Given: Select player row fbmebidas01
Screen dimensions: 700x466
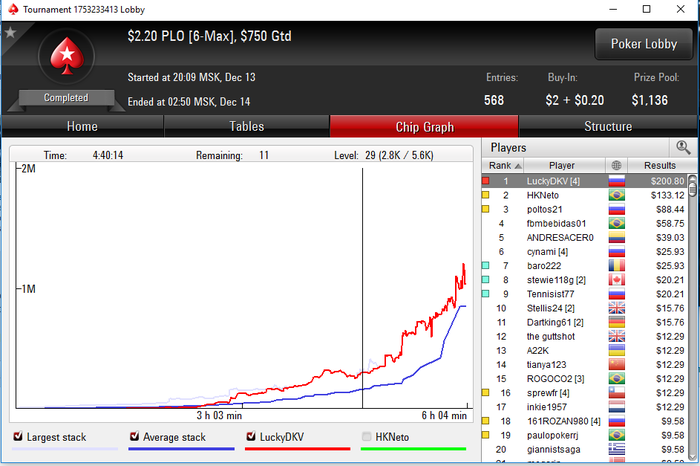Looking at the screenshot, I should click(x=585, y=224).
